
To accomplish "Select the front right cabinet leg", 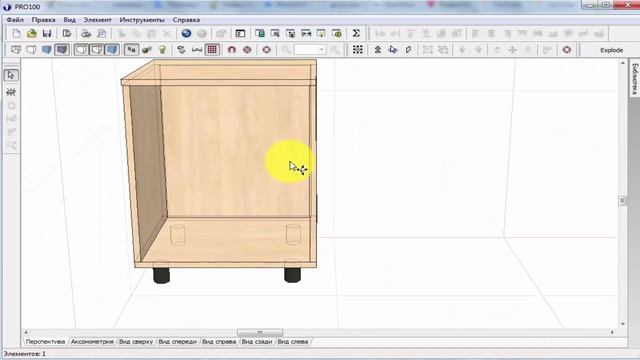I will click(x=292, y=275).
